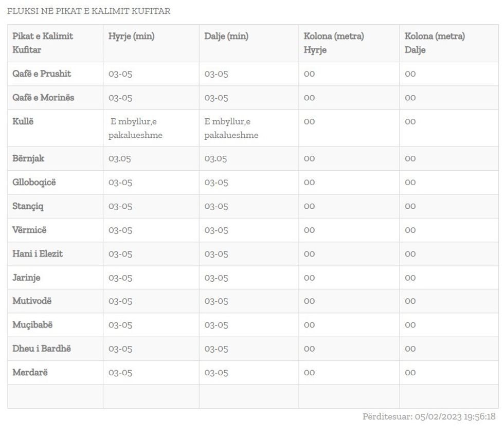Click Pikat e Kalimit Kufitar header cell
Screen dimensions: 504x437
(43, 43)
